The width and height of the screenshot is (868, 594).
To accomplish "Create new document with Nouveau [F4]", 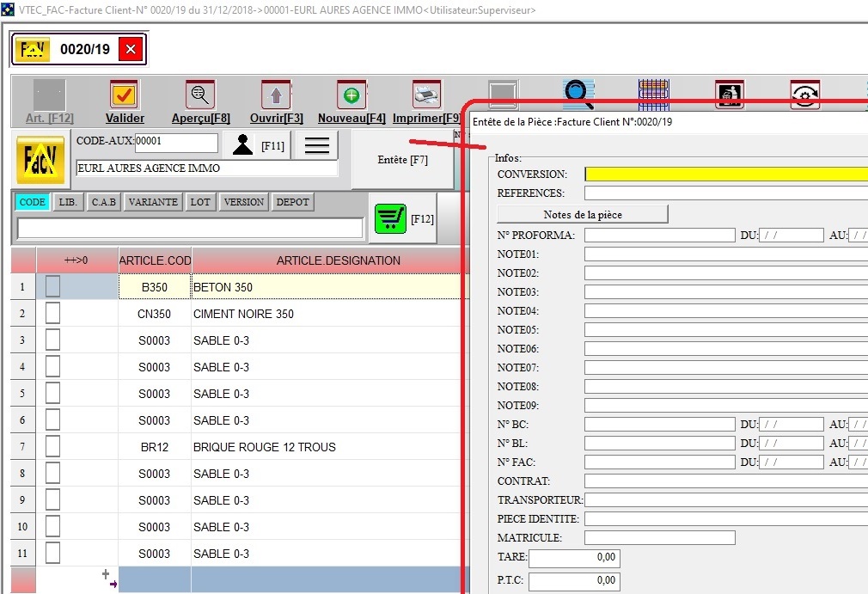I will pyautogui.click(x=351, y=95).
